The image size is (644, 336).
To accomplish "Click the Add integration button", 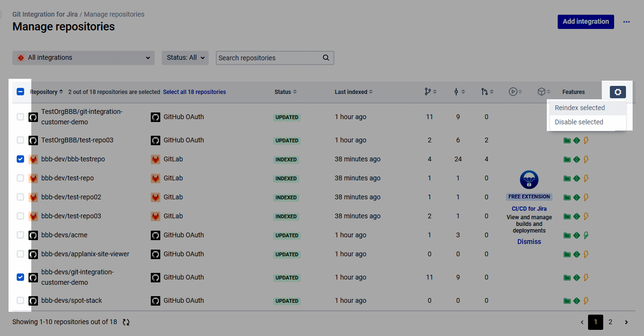I will 586,21.
